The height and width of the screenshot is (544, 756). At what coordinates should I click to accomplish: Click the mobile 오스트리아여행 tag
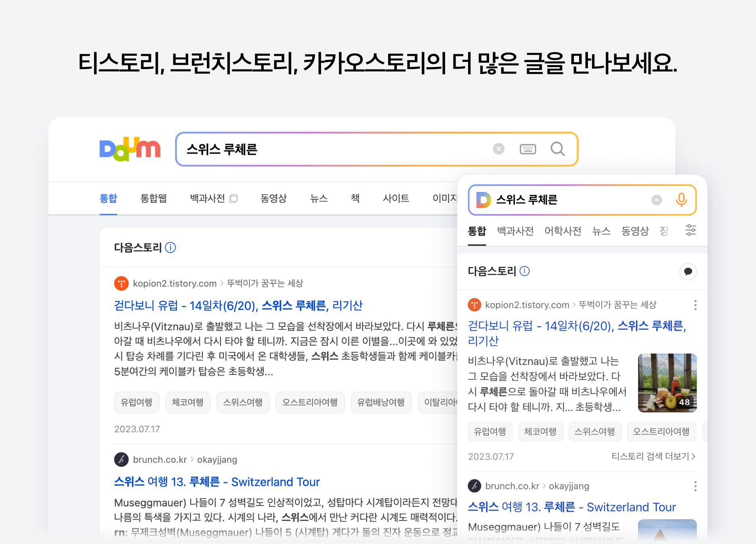pos(661,432)
